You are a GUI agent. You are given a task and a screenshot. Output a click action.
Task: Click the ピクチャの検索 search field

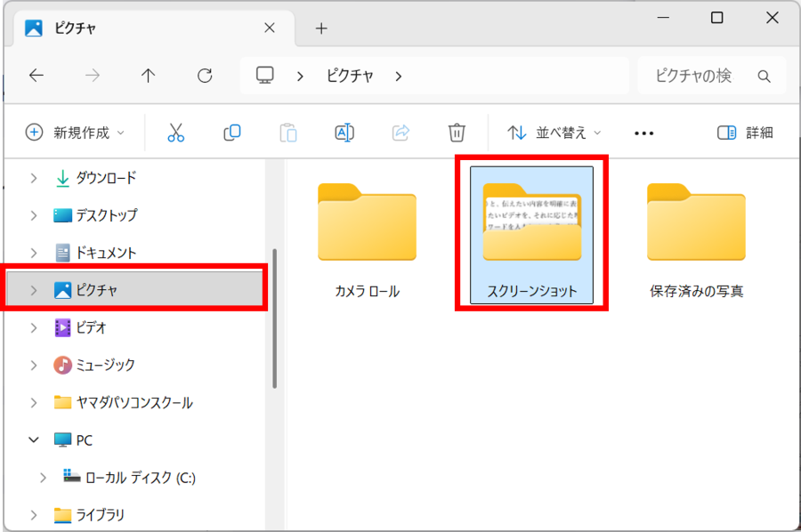pyautogui.click(x=703, y=76)
